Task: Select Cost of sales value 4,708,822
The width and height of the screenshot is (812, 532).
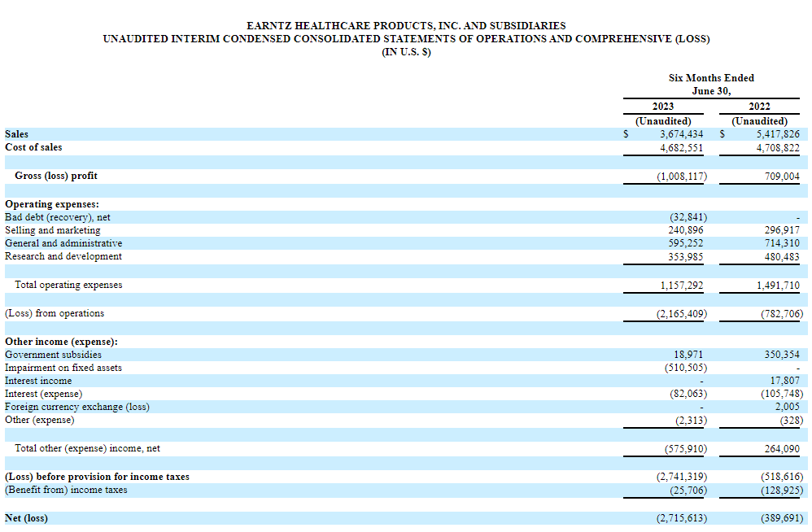Action: coord(778,148)
